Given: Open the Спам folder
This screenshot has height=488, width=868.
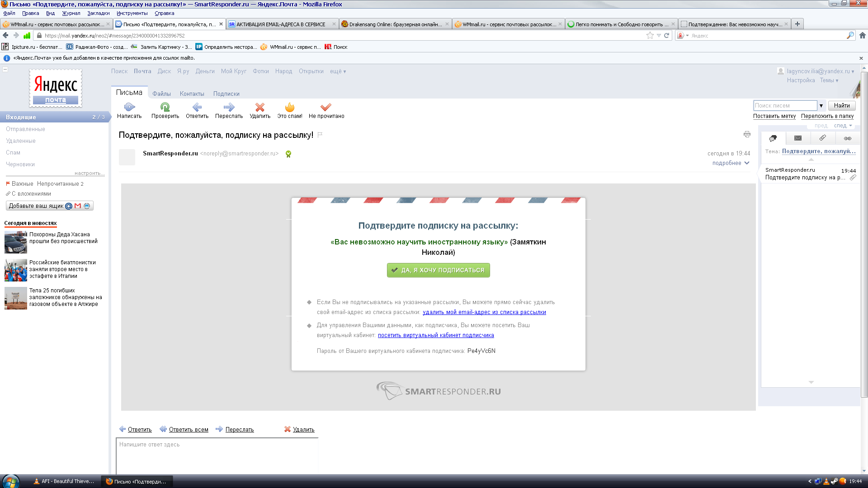Looking at the screenshot, I should [x=13, y=153].
